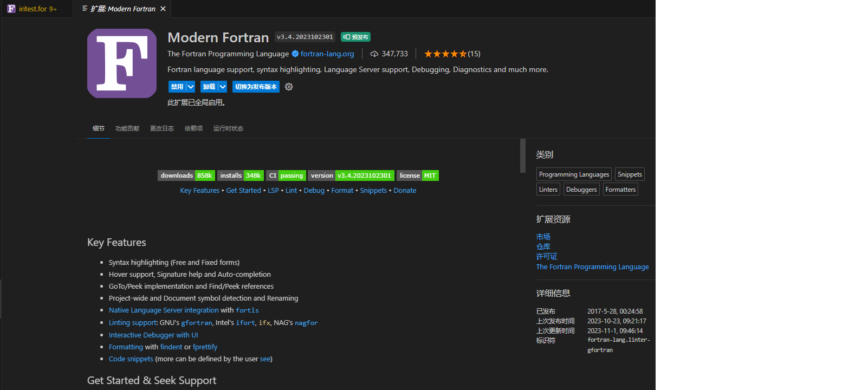Click the fortls link
Viewport: 868px width, 390px height.
pyautogui.click(x=247, y=310)
